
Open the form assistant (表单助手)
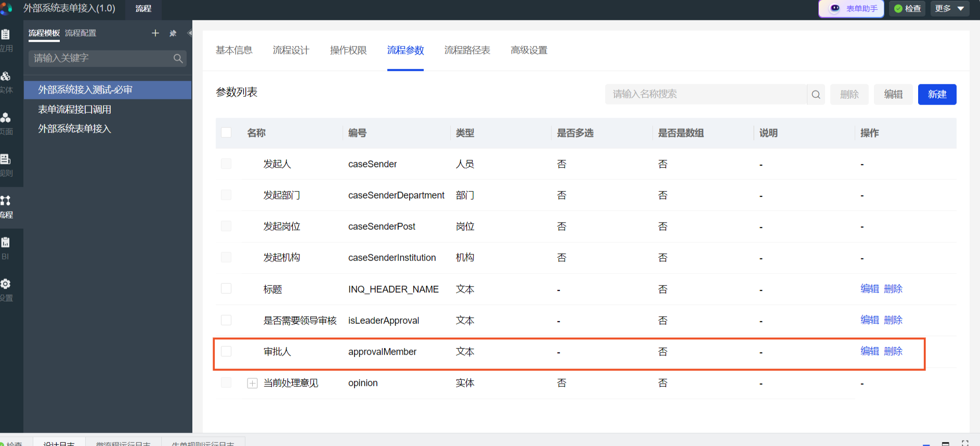point(852,9)
